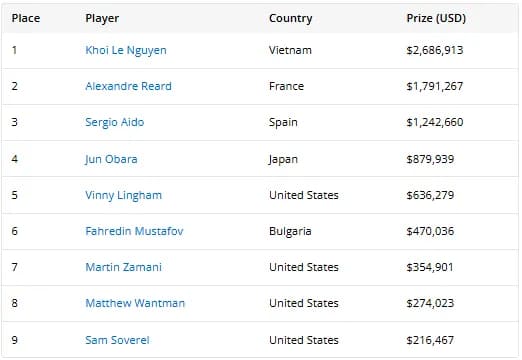
Task: Open Alexandre Reard player profile
Action: click(x=128, y=86)
